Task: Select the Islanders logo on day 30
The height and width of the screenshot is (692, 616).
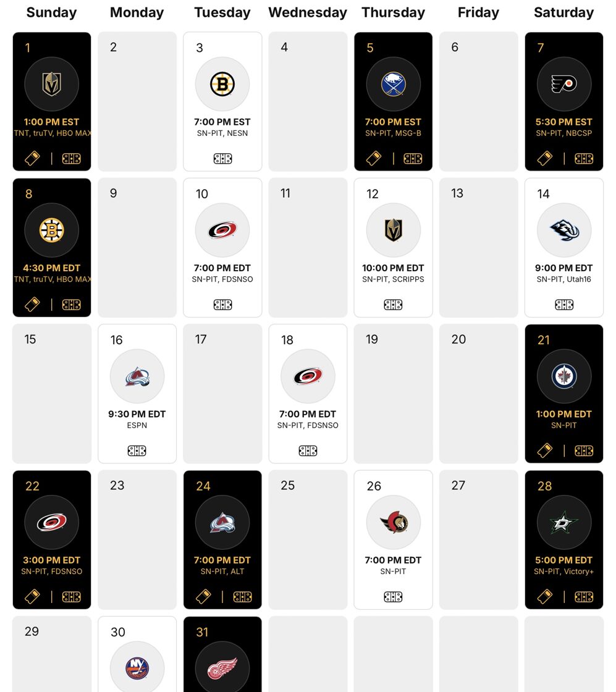Action: click(137, 668)
